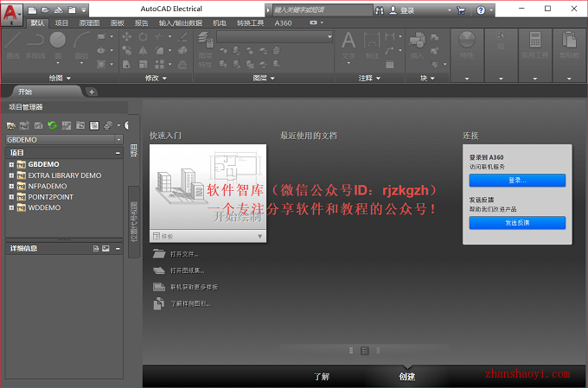The image size is (588, 388).
Task: Click the 联机获取更多样板 link
Action: [x=194, y=287]
